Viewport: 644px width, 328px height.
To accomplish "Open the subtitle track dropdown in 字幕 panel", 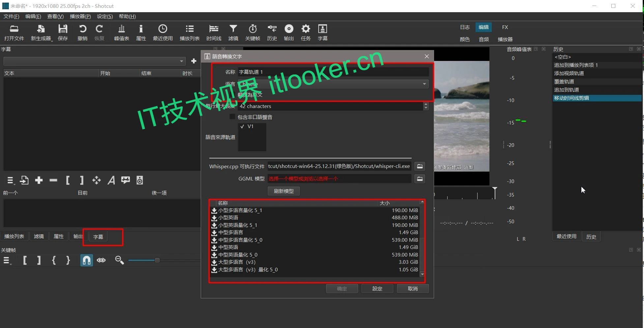I will (x=94, y=61).
